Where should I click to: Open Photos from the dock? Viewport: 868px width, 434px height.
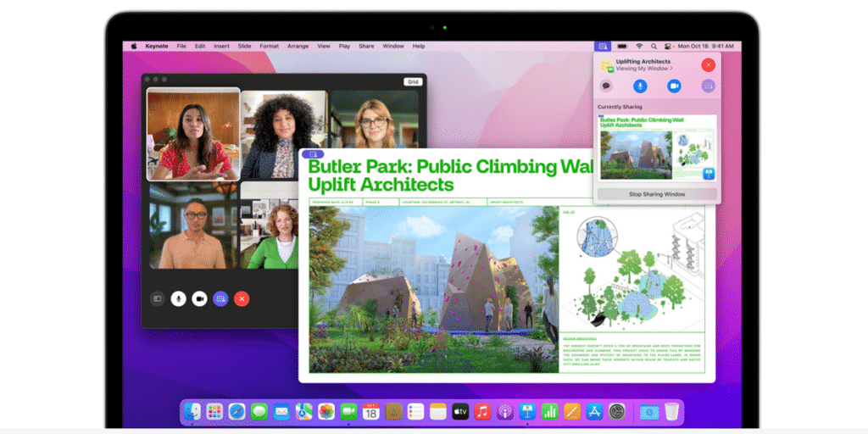coord(326,411)
